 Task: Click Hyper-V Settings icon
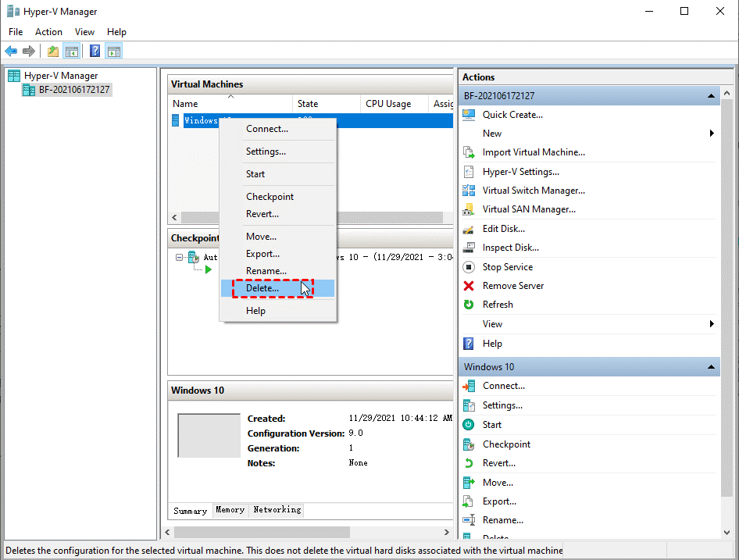point(469,172)
